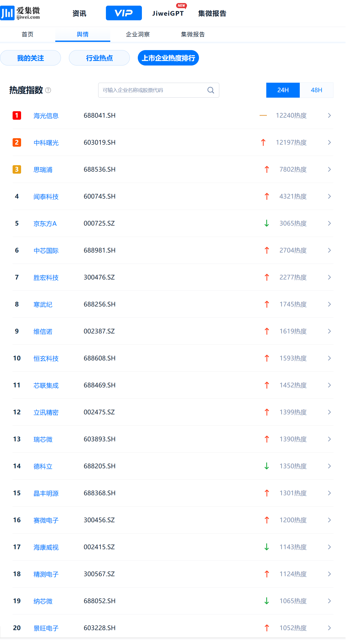Image resolution: width=346 pixels, height=644 pixels.
Task: Click the VIP badge button
Action: pyautogui.click(x=124, y=13)
